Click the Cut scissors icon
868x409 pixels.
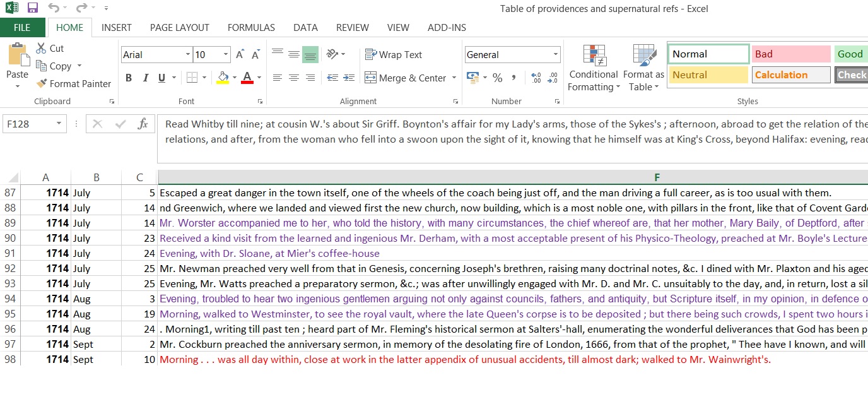42,48
